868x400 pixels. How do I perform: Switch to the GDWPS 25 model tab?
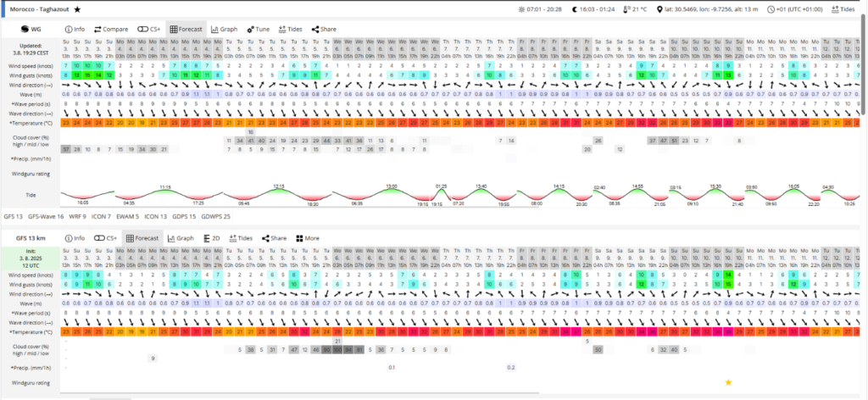(x=216, y=216)
